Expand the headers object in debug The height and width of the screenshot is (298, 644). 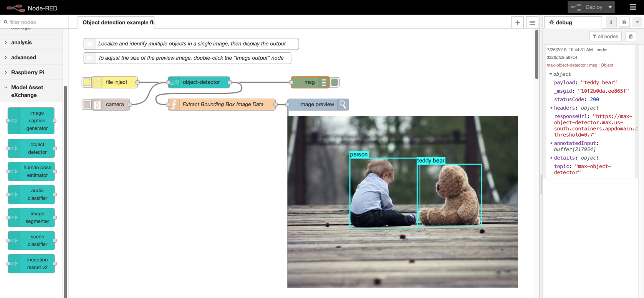[x=551, y=108]
